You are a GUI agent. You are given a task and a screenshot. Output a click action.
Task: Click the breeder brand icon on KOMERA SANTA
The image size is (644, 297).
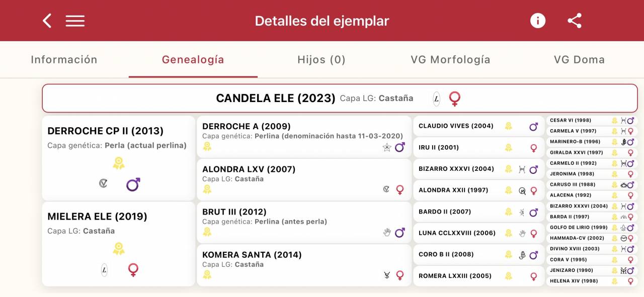pyautogui.click(x=386, y=275)
